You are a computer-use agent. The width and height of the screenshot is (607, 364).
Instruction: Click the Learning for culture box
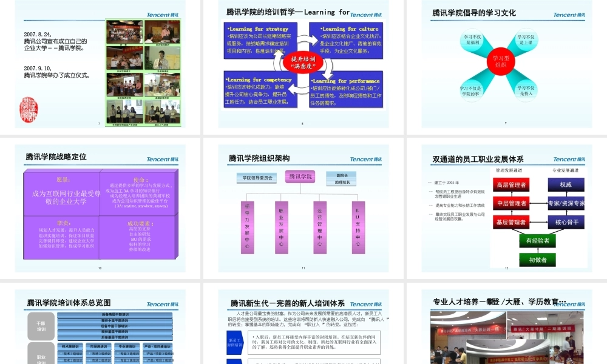click(346, 41)
